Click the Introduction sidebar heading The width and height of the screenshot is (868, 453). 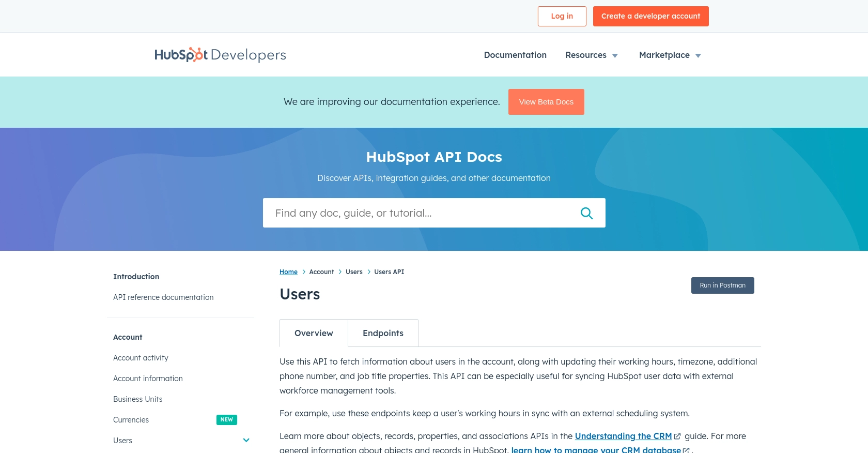(x=136, y=277)
